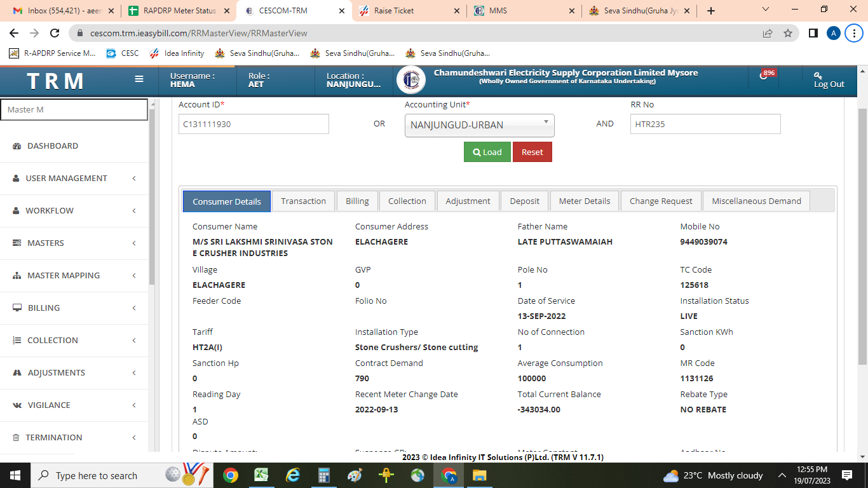868x488 pixels.
Task: Expand the Adjustments menu chevron
Action: click(134, 373)
